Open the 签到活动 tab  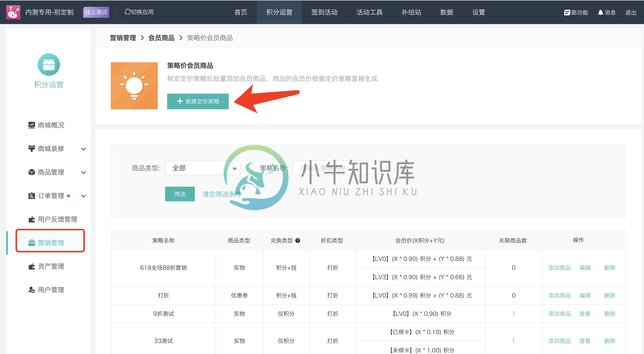324,12
